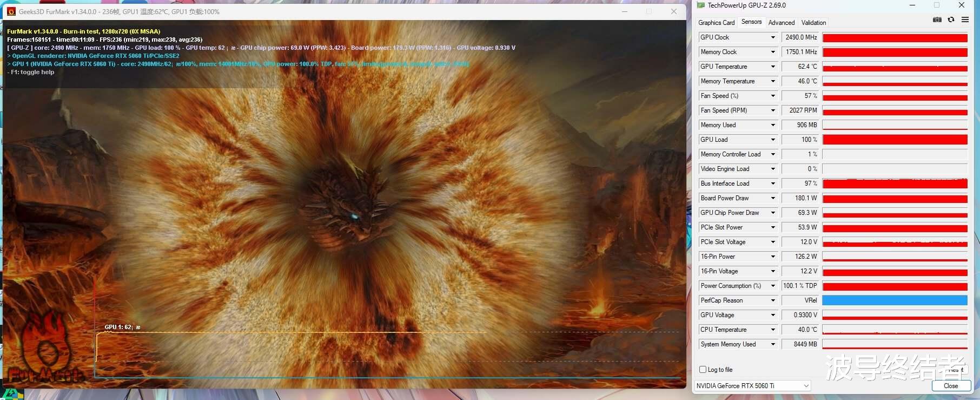Click the GPU Clock value 2490.0 MHz

[800, 37]
